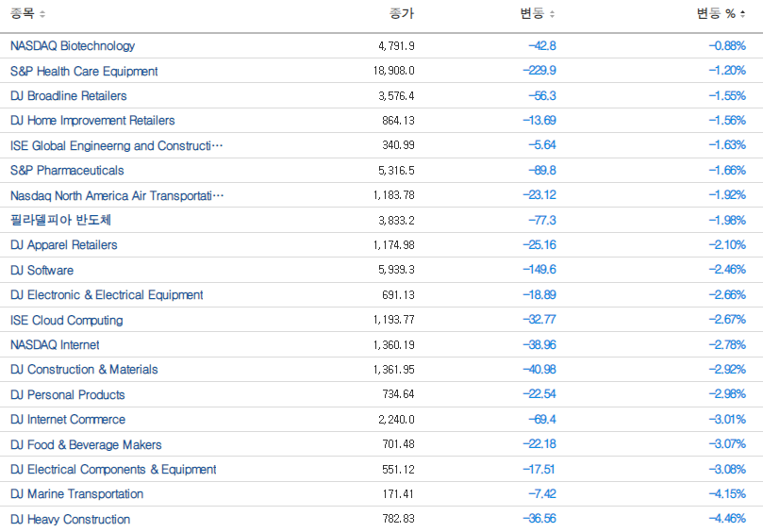Select closing price 340.99

click(x=398, y=145)
